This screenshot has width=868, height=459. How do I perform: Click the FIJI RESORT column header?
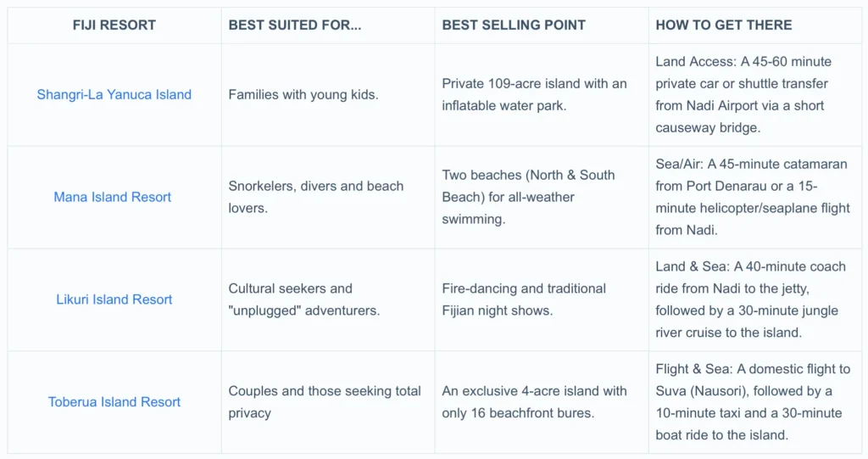tap(114, 25)
